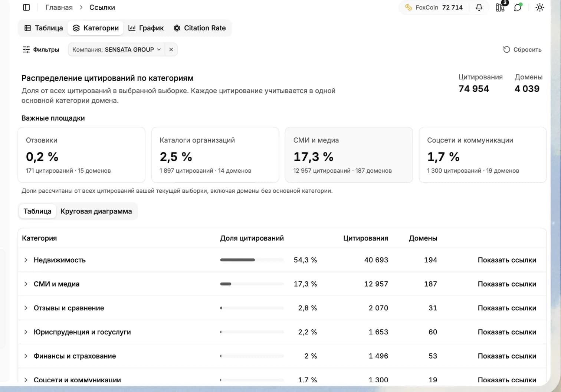Expand the СМИ и медиа table row
This screenshot has height=392, width=561.
point(26,284)
